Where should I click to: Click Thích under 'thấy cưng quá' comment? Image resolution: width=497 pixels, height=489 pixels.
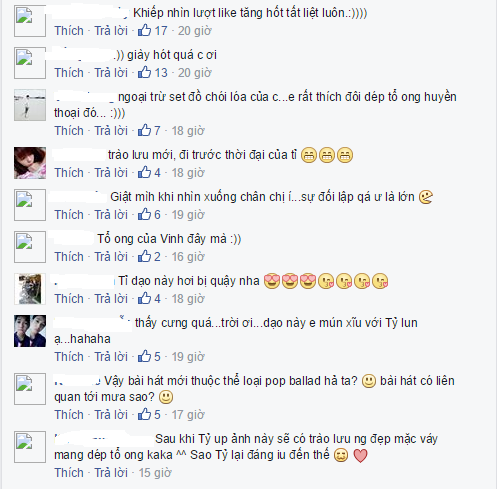point(69,357)
